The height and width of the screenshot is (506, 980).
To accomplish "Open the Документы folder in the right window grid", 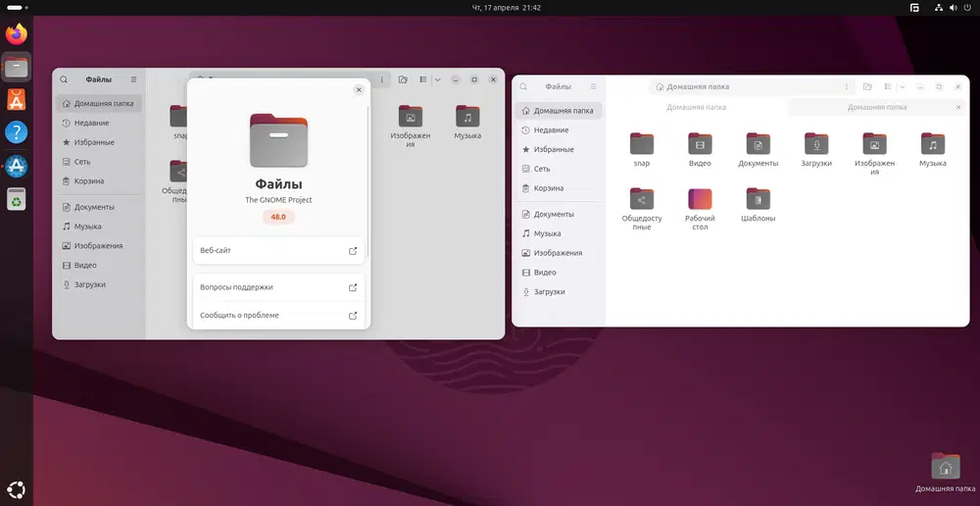I will click(x=759, y=149).
